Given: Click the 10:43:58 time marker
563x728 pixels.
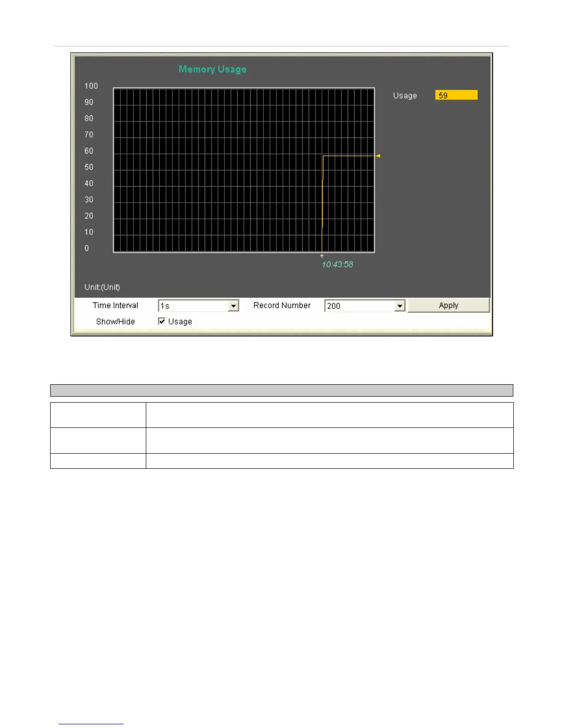Looking at the screenshot, I should point(338,264).
